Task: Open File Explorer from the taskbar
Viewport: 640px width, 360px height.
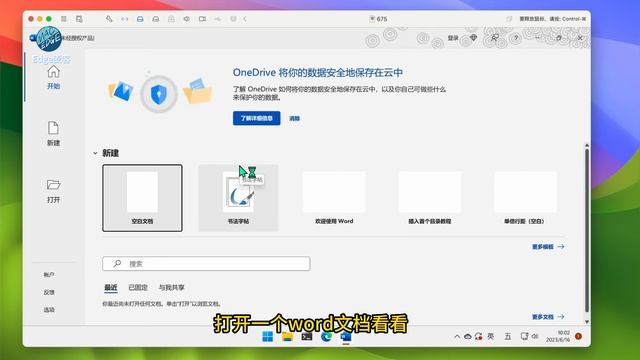Action: click(287, 337)
